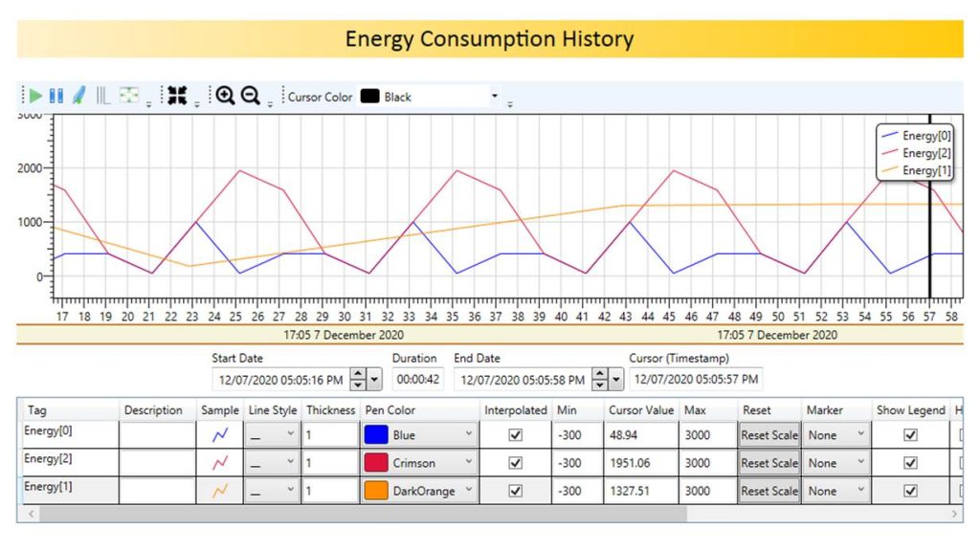Image resolution: width=980 pixels, height=551 pixels.
Task: Pause the trend chart updates
Action: pyautogui.click(x=56, y=96)
